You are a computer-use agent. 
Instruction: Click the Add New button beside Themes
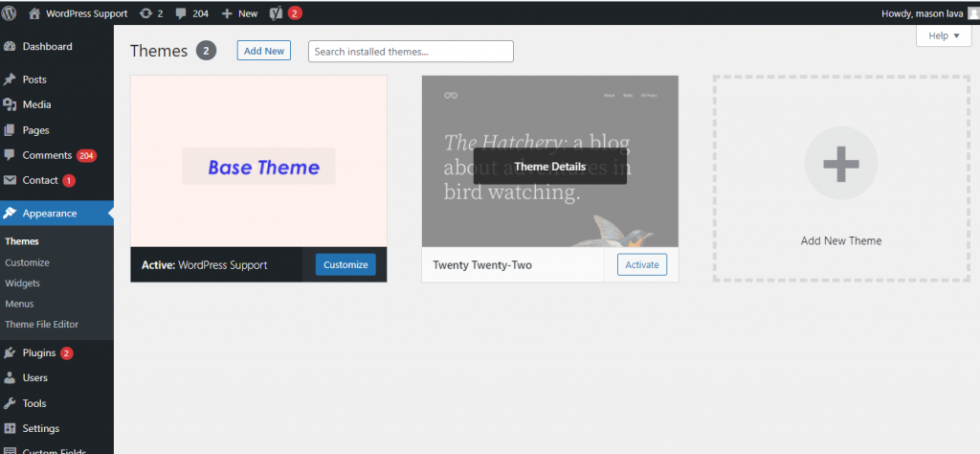264,52
